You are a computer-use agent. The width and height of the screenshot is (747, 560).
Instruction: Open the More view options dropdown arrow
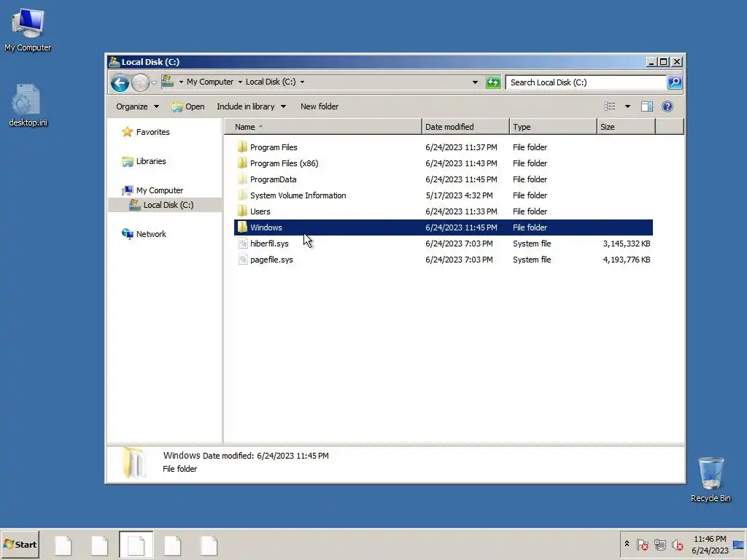(x=627, y=106)
